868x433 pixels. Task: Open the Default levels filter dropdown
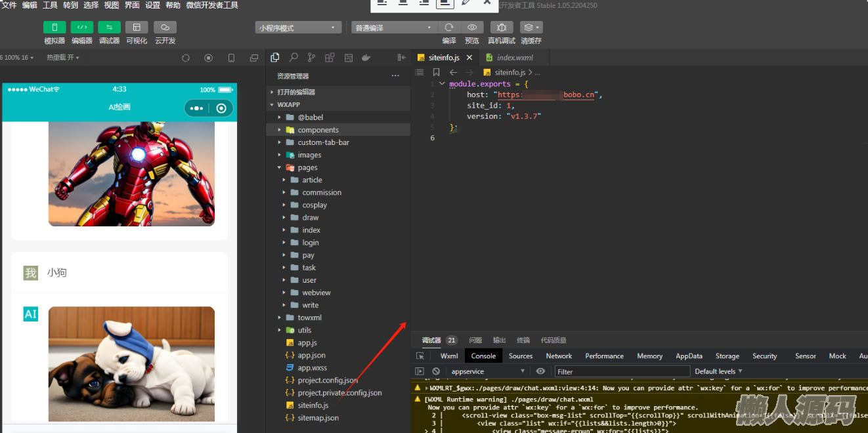point(718,371)
